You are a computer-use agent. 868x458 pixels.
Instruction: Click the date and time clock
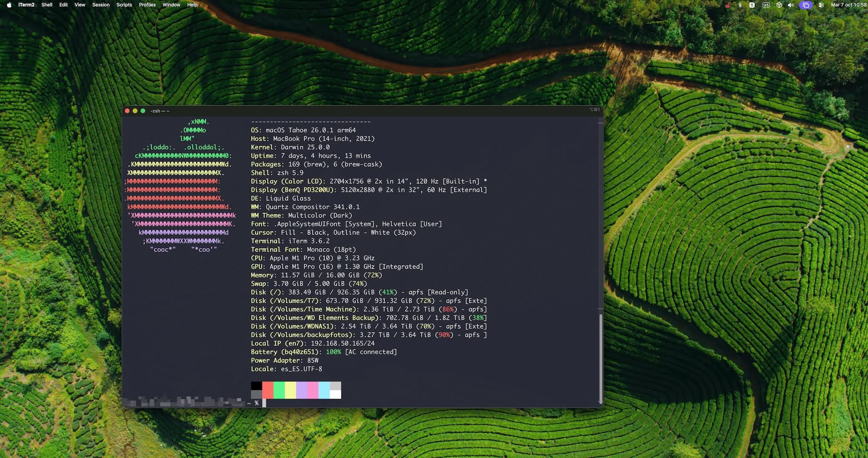click(x=848, y=5)
